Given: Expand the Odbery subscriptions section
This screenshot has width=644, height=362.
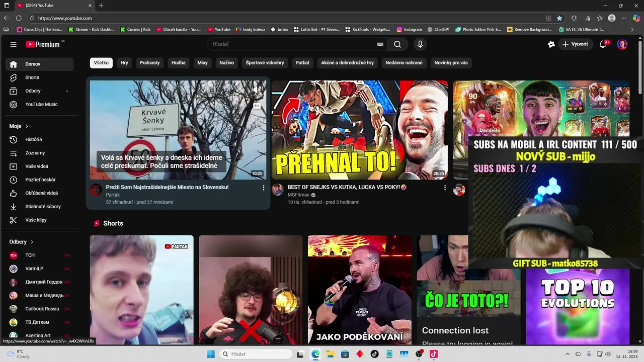Looking at the screenshot, I should [21, 242].
